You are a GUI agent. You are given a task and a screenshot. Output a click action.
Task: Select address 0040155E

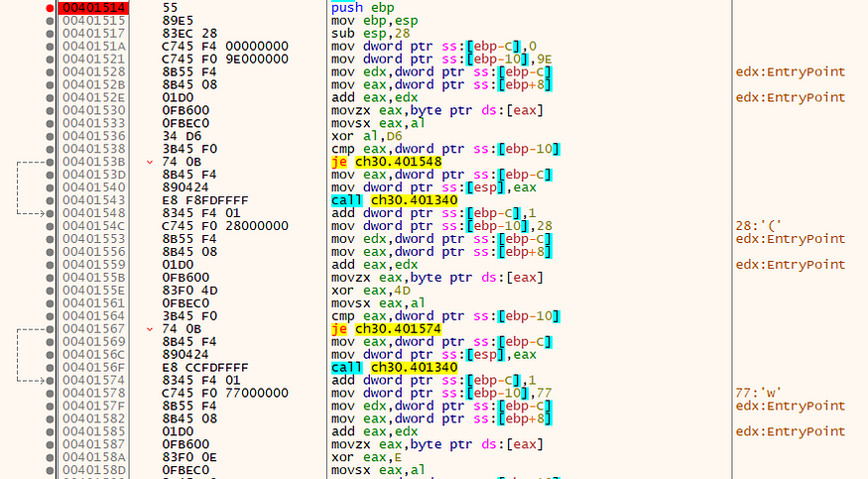[93, 291]
